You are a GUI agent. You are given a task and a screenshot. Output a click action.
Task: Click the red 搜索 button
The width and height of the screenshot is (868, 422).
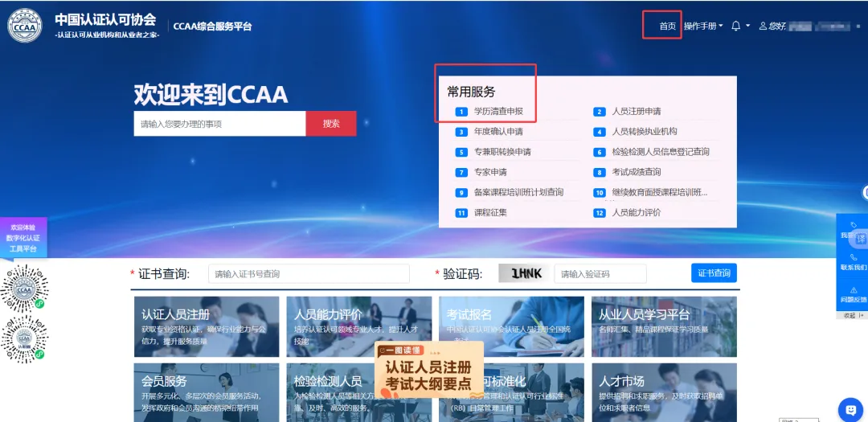point(331,124)
